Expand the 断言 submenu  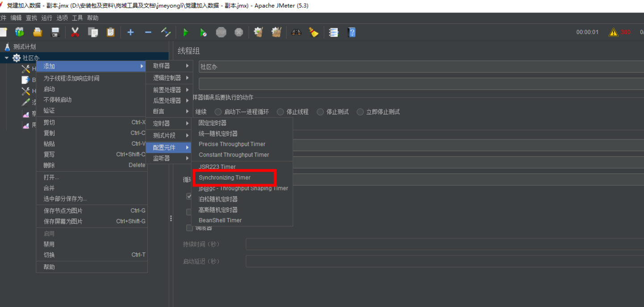[x=170, y=111]
